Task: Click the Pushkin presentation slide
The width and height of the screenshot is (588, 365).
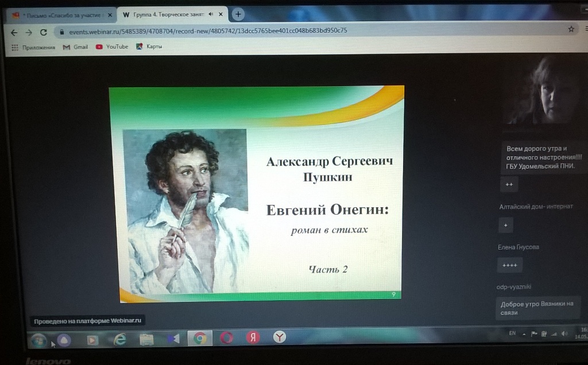Action: coord(257,193)
